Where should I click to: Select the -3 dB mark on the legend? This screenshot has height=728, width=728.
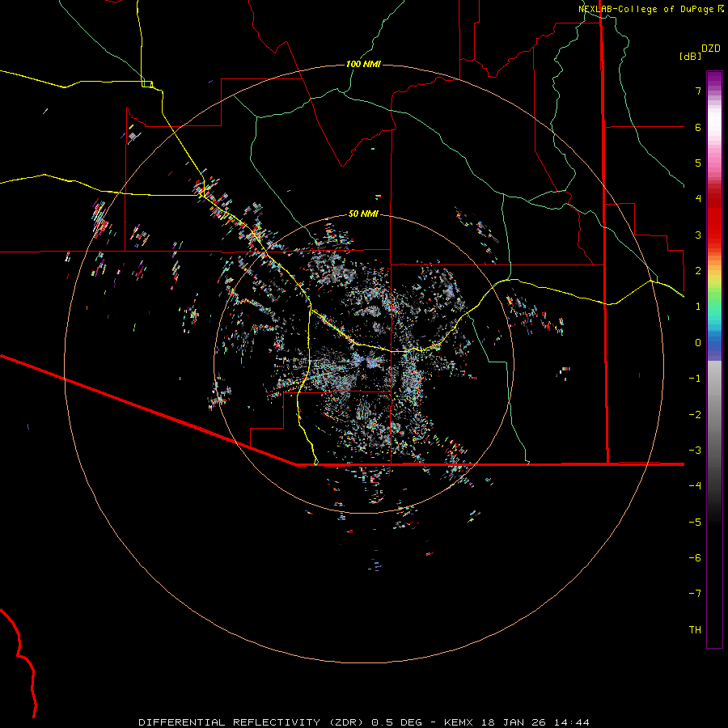(695, 450)
